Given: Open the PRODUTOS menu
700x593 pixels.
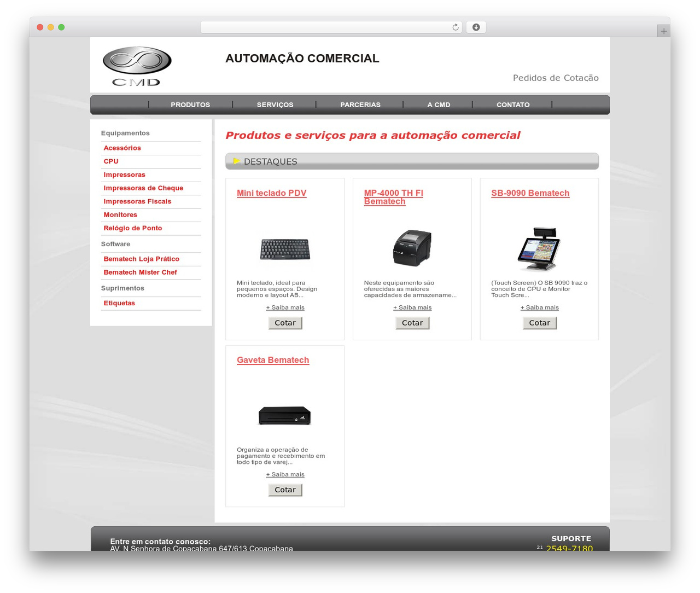Looking at the screenshot, I should click(190, 104).
